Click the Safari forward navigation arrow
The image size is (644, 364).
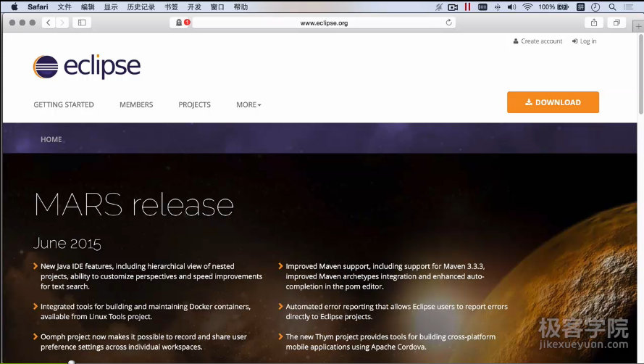click(x=62, y=22)
